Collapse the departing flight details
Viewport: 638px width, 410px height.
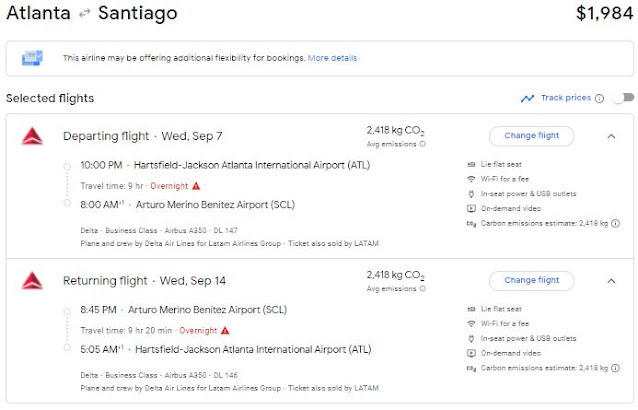[x=611, y=136]
